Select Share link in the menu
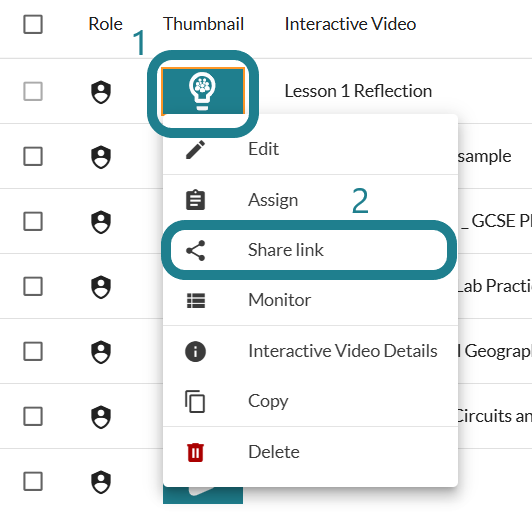 (310, 250)
